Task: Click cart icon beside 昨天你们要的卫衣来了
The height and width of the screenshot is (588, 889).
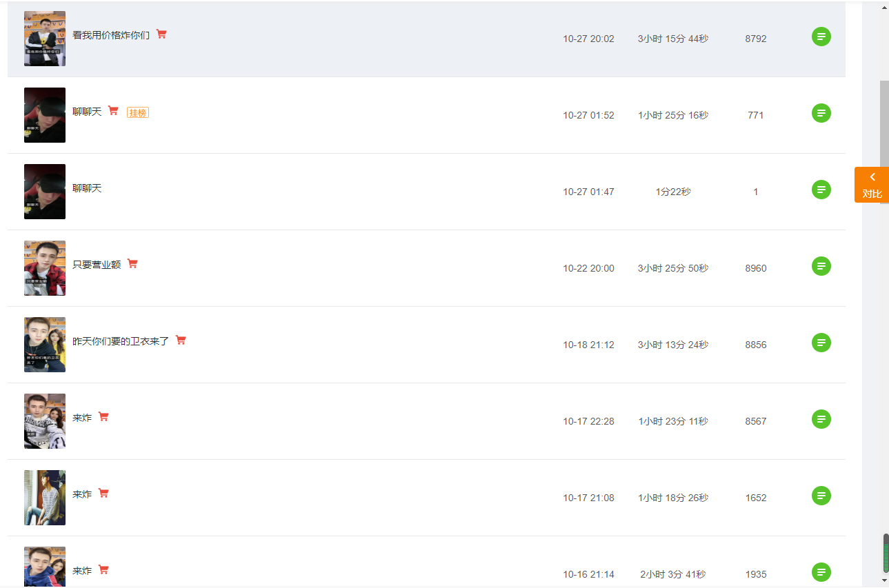Action: click(x=181, y=340)
